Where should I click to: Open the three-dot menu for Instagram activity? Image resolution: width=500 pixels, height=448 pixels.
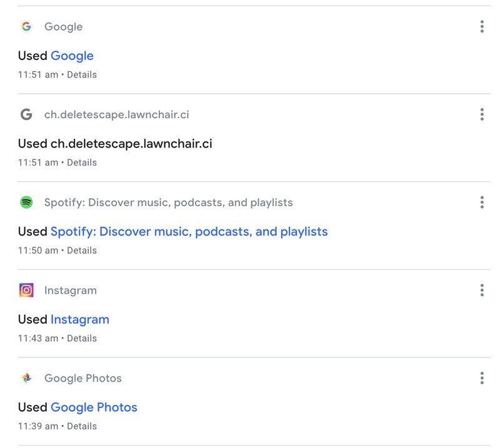pyautogui.click(x=482, y=290)
